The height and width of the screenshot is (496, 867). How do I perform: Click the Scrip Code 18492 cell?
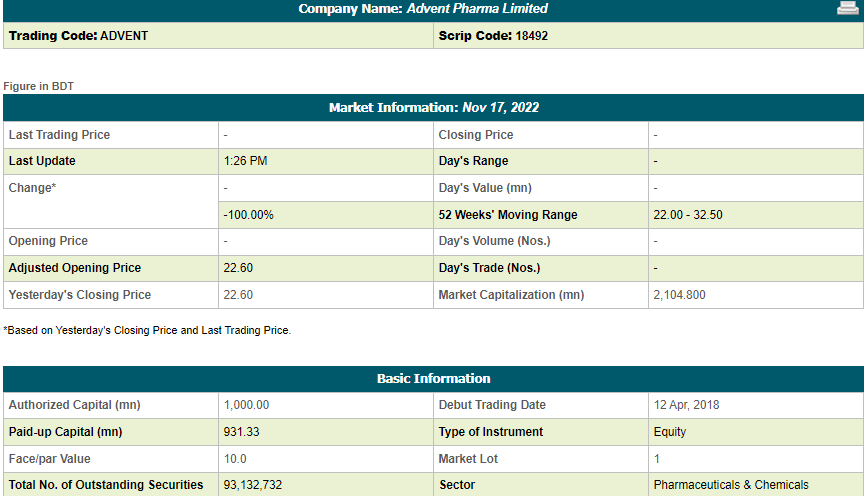click(x=649, y=36)
